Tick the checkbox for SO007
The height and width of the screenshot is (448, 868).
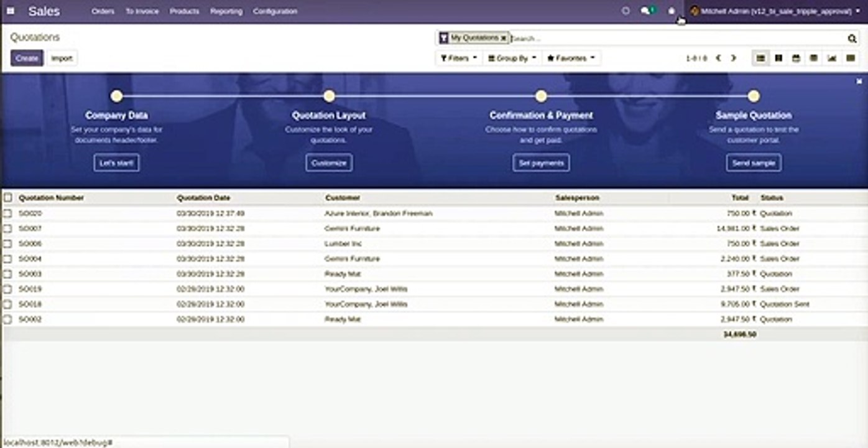tap(7, 228)
